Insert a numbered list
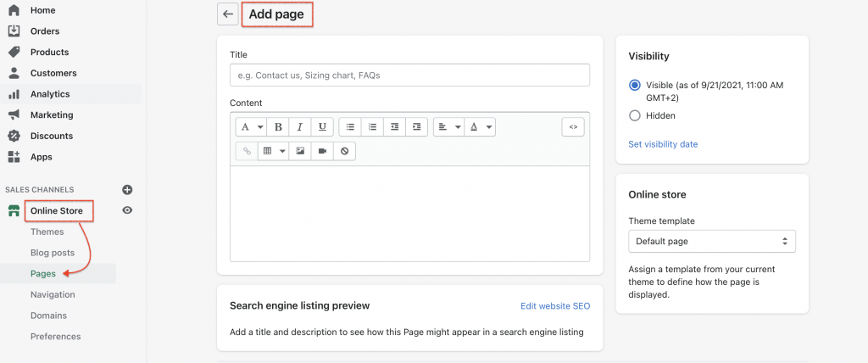Image resolution: width=868 pixels, height=363 pixels. tap(372, 126)
